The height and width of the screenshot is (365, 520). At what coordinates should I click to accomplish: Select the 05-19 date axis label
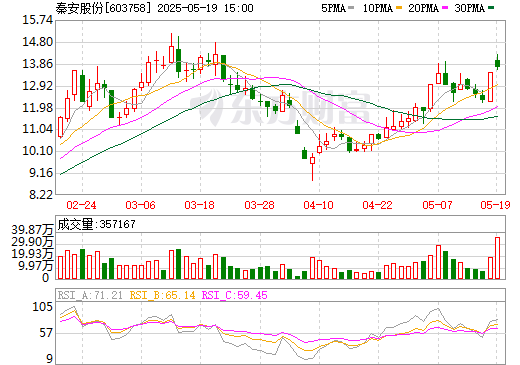pos(495,205)
